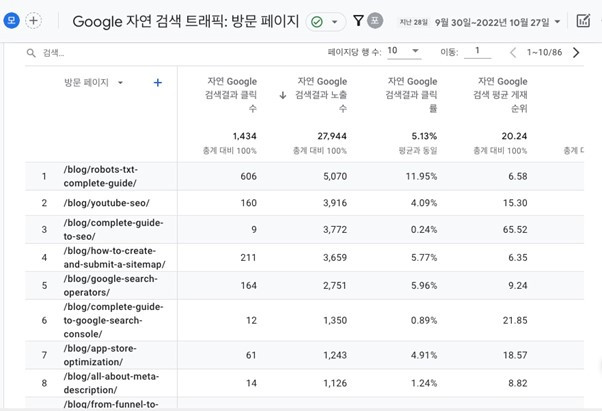Click total impressions value 27,944
This screenshot has height=411, width=602.
(332, 136)
